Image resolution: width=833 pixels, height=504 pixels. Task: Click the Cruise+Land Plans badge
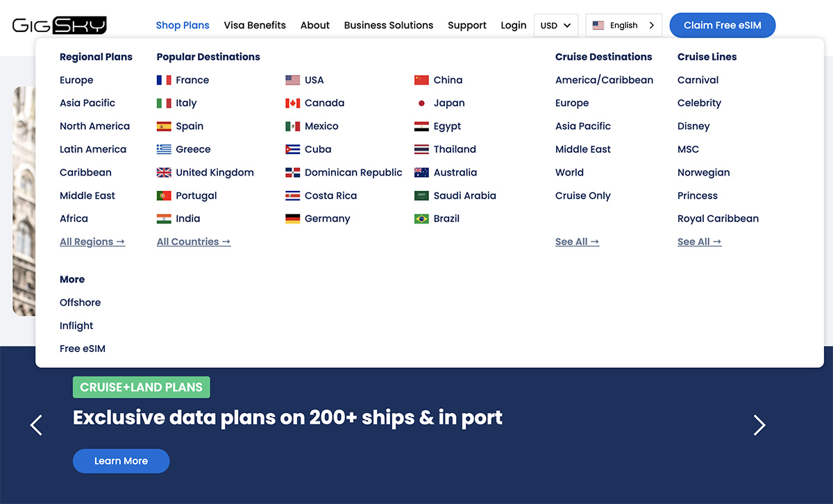pyautogui.click(x=141, y=387)
